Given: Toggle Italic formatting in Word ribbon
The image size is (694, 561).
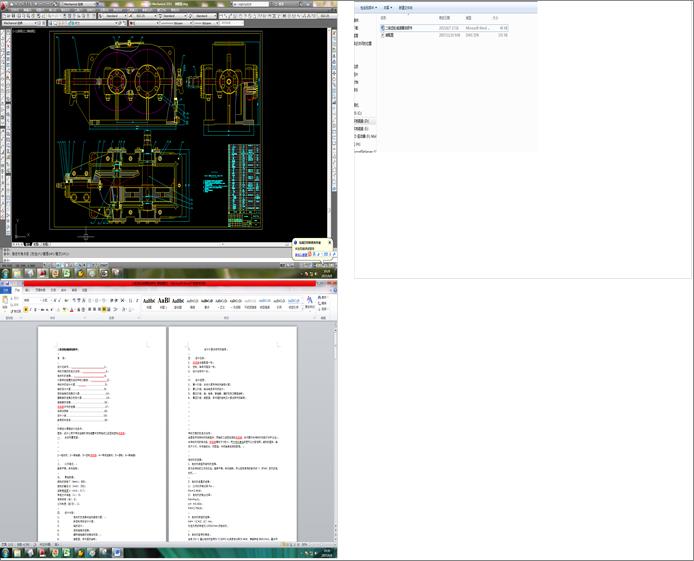Looking at the screenshot, I should (x=31, y=309).
